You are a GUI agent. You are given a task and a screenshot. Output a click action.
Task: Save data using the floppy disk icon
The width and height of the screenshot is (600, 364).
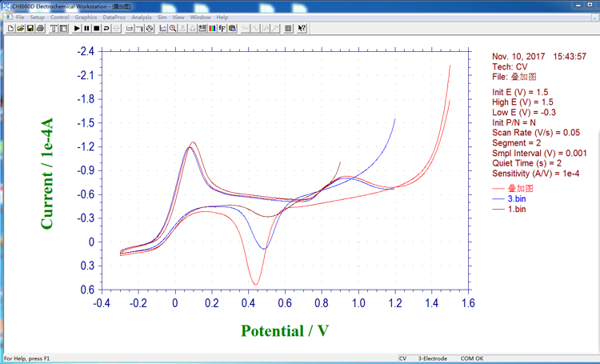(x=30, y=28)
